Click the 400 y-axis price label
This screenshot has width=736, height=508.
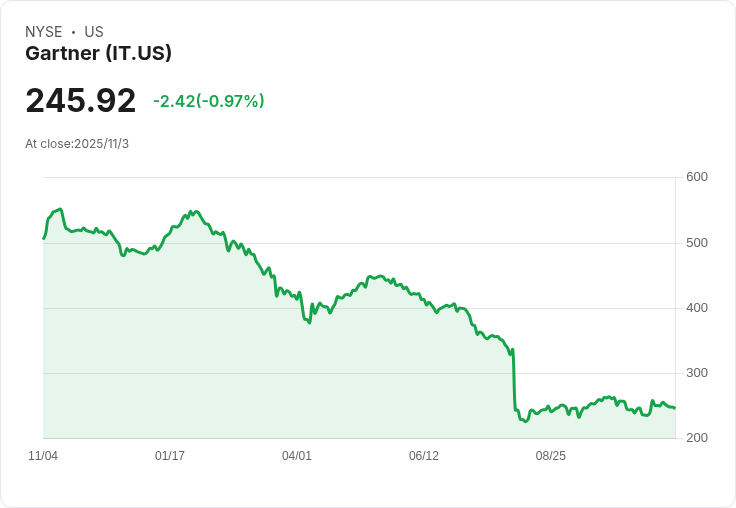coord(696,308)
